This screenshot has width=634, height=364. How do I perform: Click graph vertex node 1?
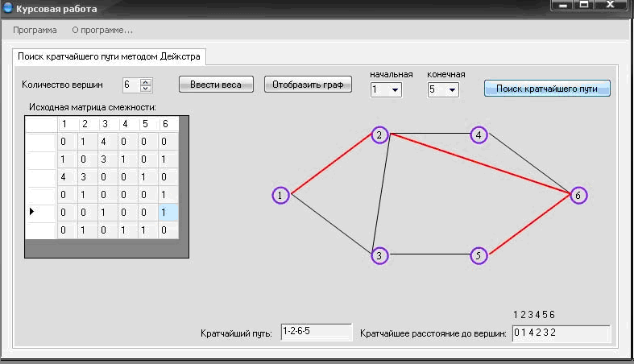tap(280, 196)
